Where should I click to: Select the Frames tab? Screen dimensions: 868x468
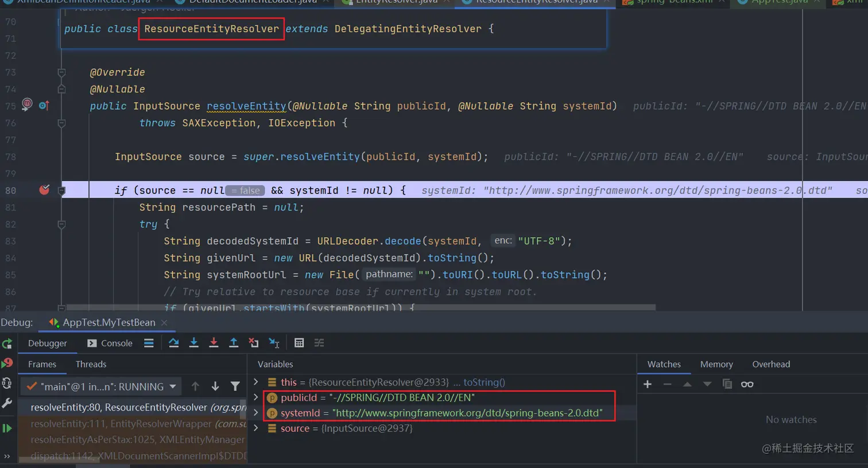pyautogui.click(x=42, y=364)
